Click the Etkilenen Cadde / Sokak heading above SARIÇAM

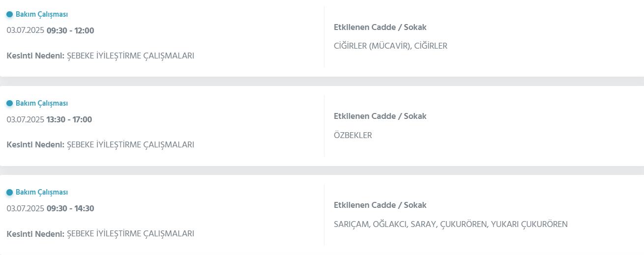point(380,205)
